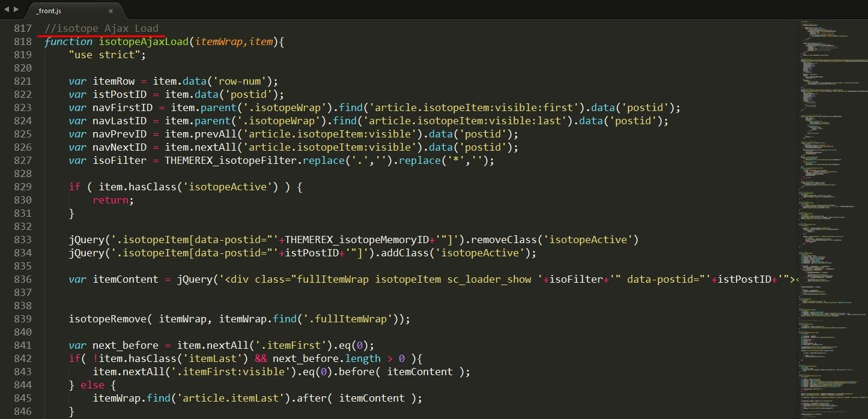Click the minimap code overview
This screenshot has height=419, width=868.
coord(832,210)
